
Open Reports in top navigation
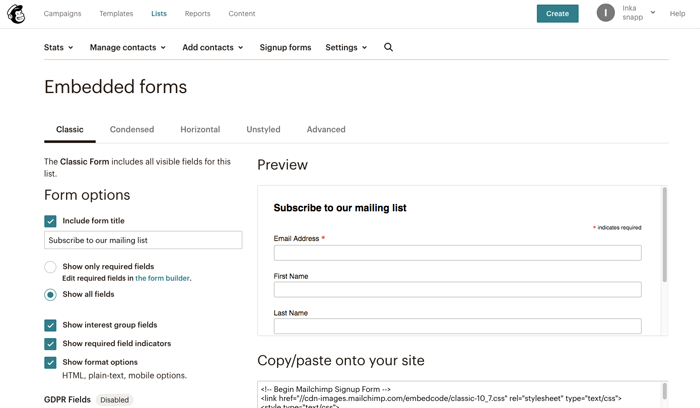point(197,13)
